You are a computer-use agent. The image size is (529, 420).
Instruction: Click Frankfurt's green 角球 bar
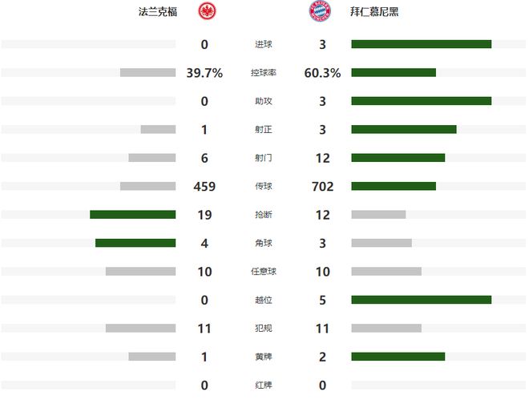135,243
